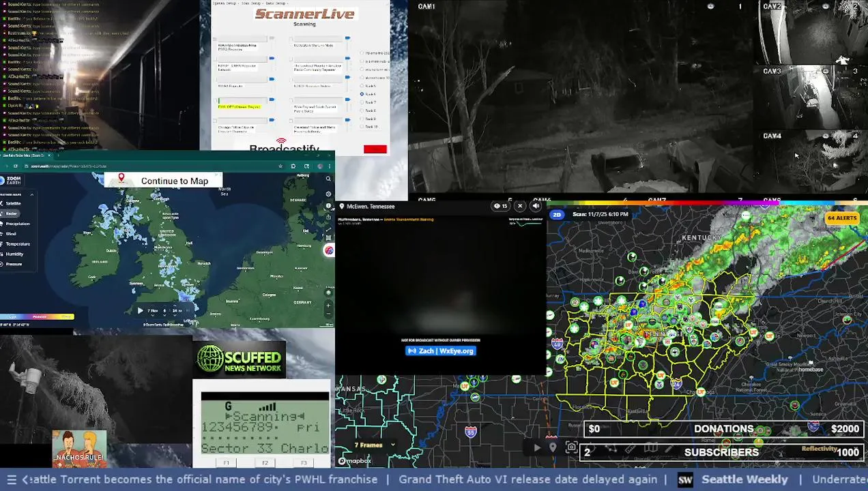Screen dimensions: 868x491
Task: Select the CAM3 camera thumbnail
Action: [812, 98]
